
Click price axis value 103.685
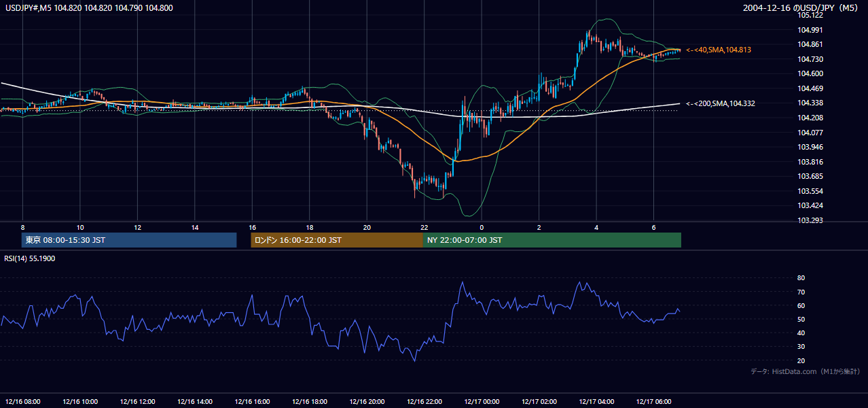pyautogui.click(x=810, y=176)
